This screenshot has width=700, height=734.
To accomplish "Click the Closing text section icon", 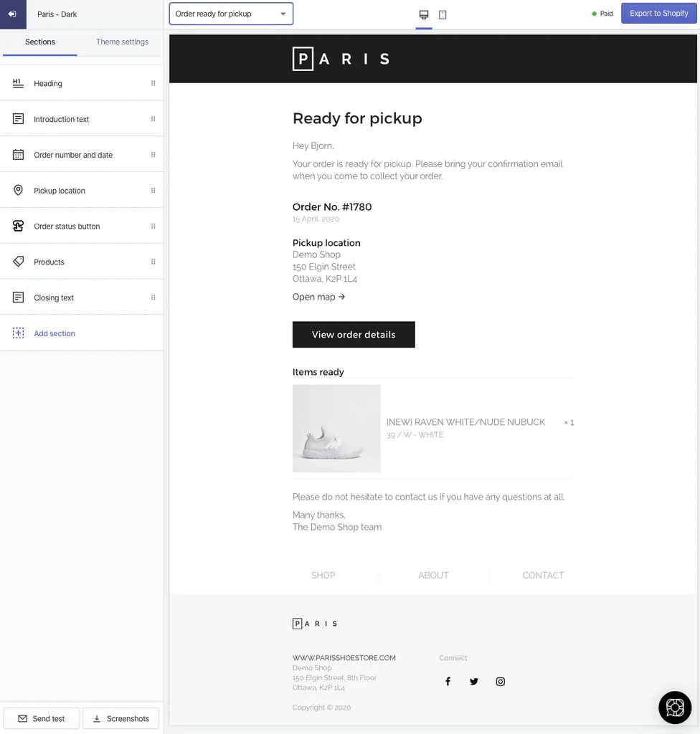I will (18, 297).
